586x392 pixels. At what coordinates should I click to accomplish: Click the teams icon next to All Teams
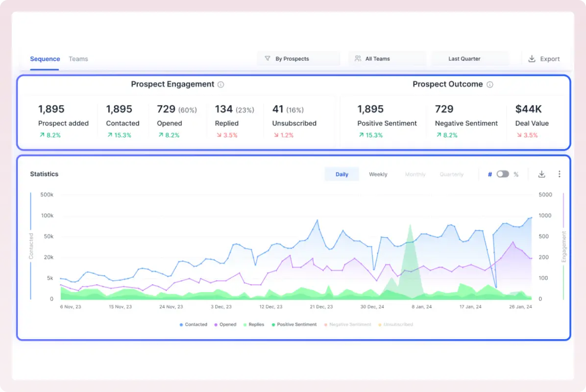pyautogui.click(x=357, y=58)
